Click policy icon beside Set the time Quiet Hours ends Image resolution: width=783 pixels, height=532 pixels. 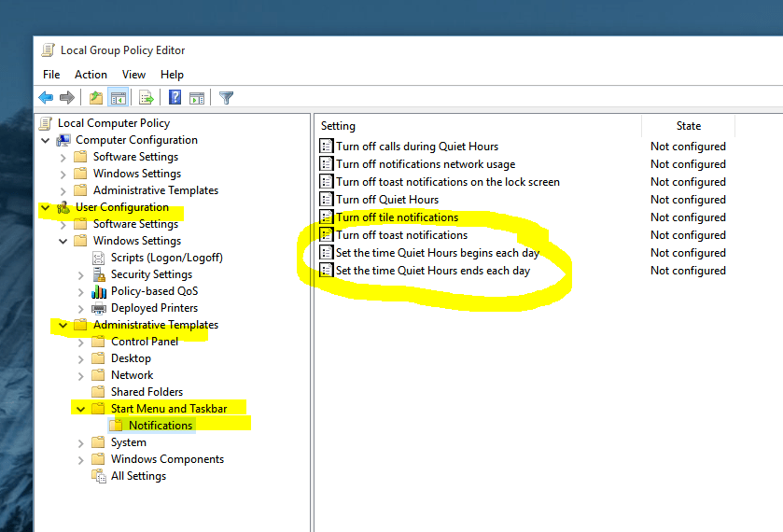326,271
